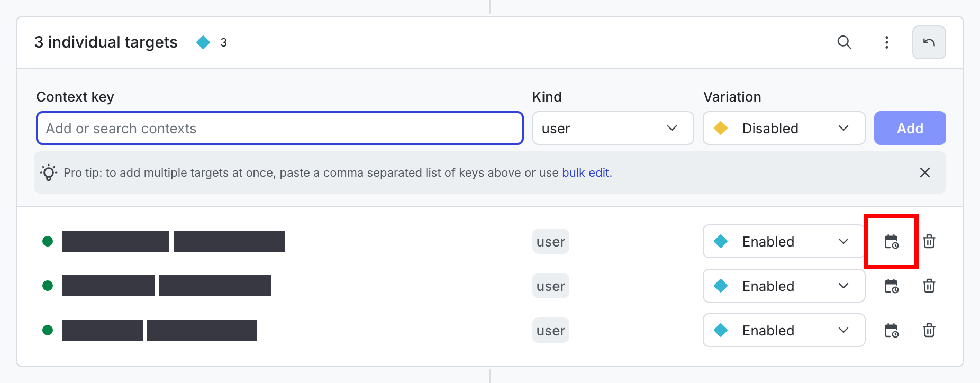Schedule change for the second target
Screen dimensions: 980x383
pos(891,286)
